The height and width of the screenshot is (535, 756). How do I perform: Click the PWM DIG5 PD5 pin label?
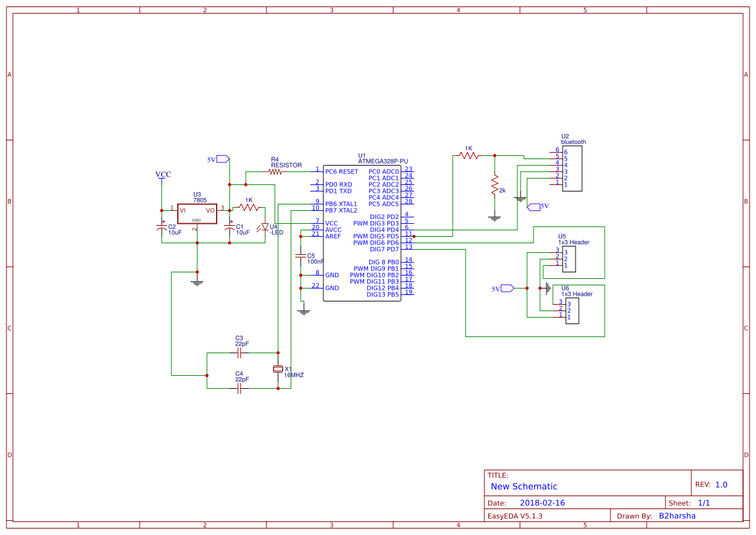pos(376,236)
